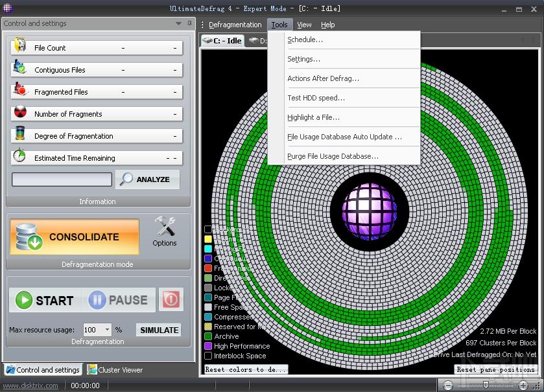
Task: Click the Compressed color swatch
Action: 208,317
